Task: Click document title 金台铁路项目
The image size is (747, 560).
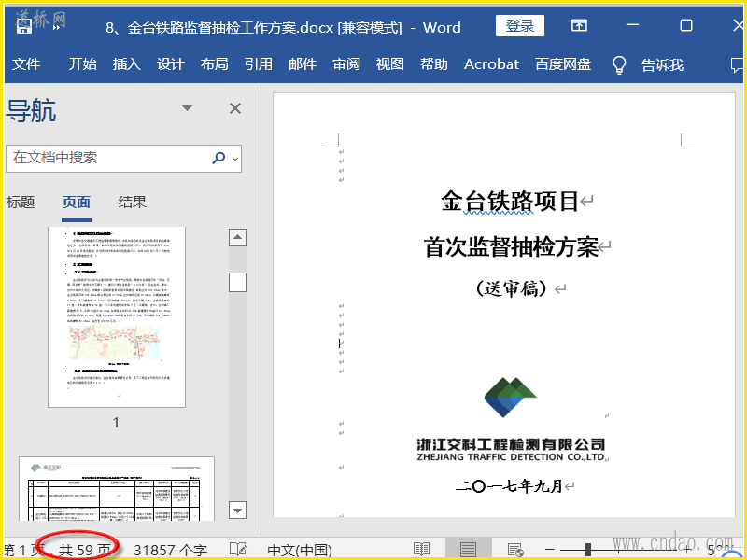Action: coord(510,201)
